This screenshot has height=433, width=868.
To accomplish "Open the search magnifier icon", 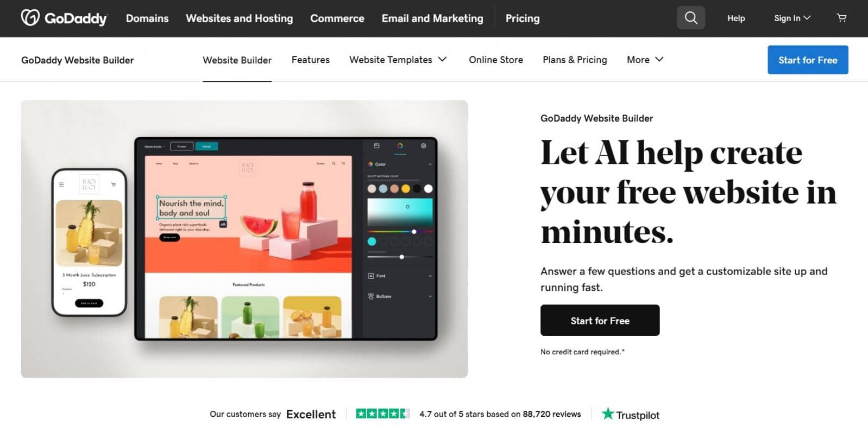I will point(691,18).
